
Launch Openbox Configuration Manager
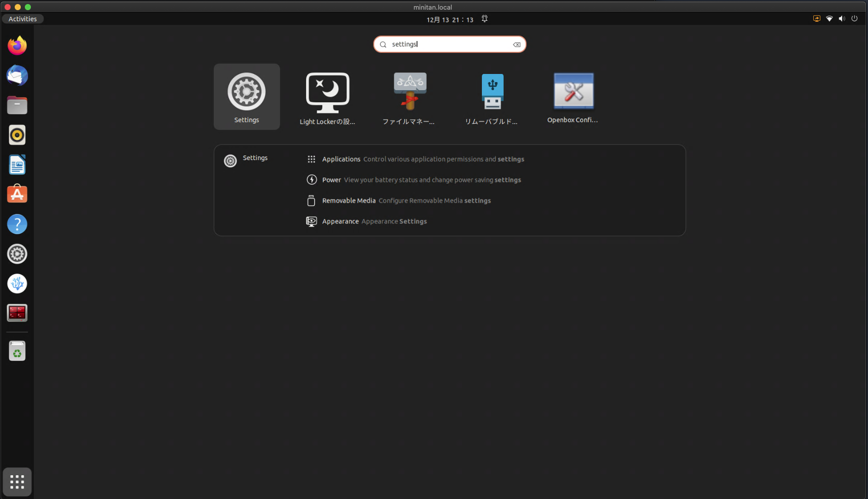(x=573, y=97)
